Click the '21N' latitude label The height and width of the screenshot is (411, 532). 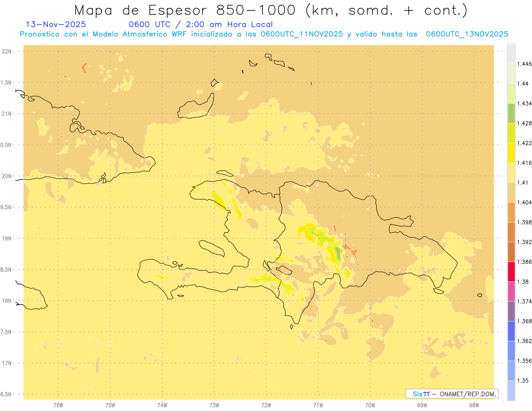[7, 114]
